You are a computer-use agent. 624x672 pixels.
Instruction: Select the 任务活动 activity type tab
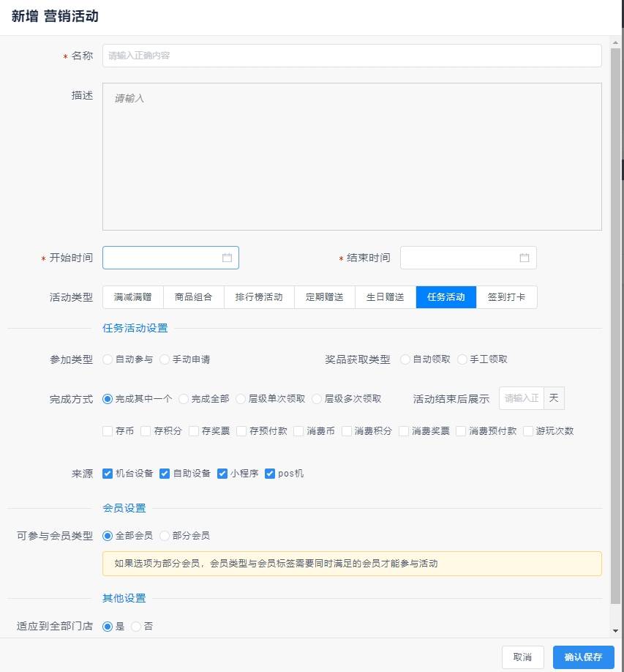point(446,297)
